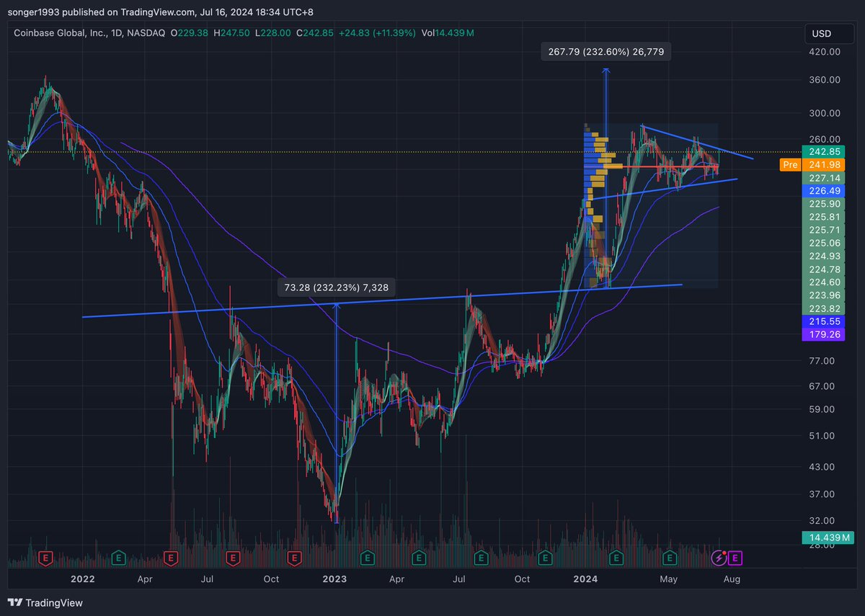Toggle the teal 242.85 last price label
Viewport: 865px width, 616px height.
point(824,152)
